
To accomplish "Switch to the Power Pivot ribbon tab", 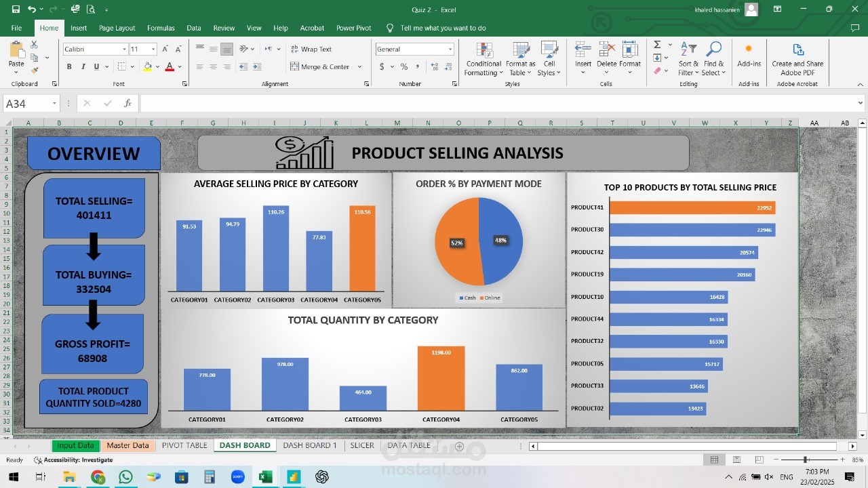I will point(354,28).
